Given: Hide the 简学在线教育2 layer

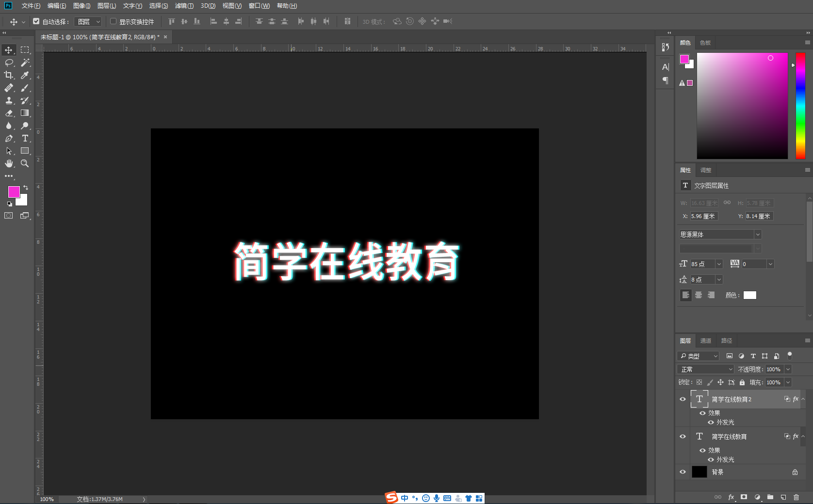Looking at the screenshot, I should pos(683,399).
